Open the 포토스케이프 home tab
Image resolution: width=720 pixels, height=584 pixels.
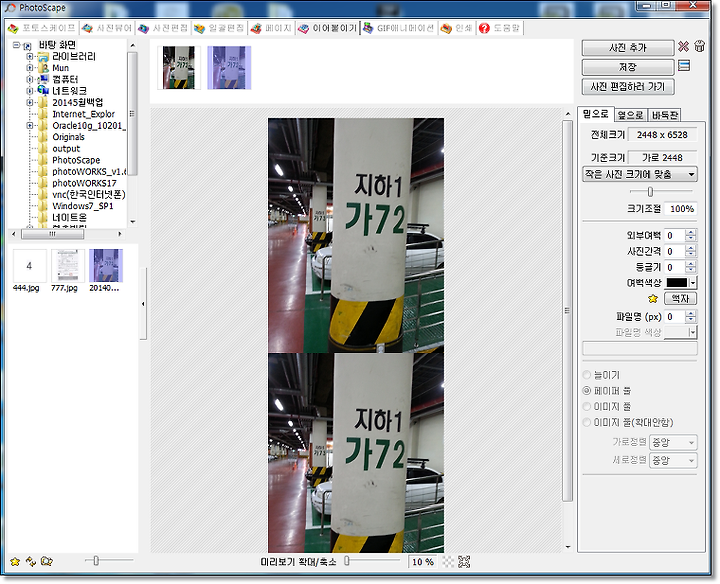tap(42, 28)
